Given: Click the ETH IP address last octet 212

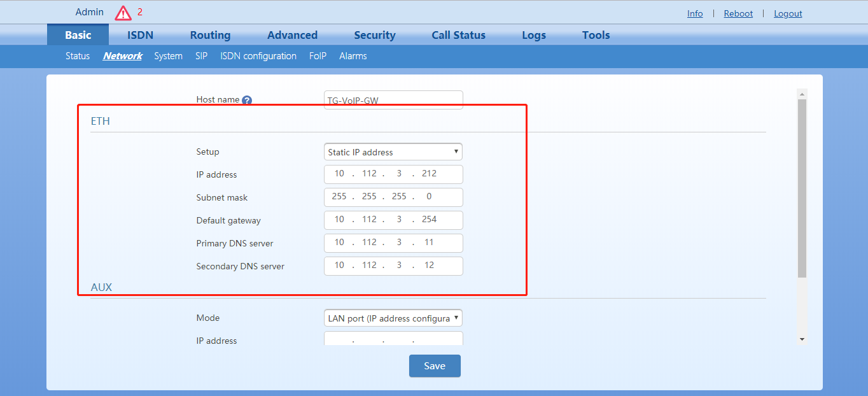Looking at the screenshot, I should point(429,174).
